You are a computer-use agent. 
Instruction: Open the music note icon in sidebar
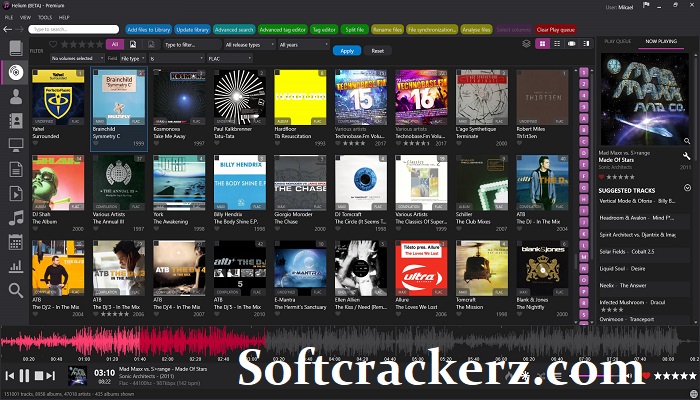[16, 218]
